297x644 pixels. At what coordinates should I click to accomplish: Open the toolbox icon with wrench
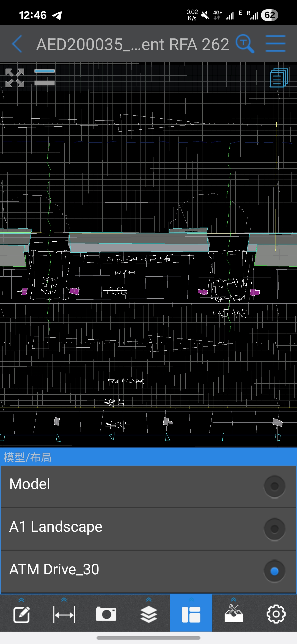pyautogui.click(x=233, y=614)
